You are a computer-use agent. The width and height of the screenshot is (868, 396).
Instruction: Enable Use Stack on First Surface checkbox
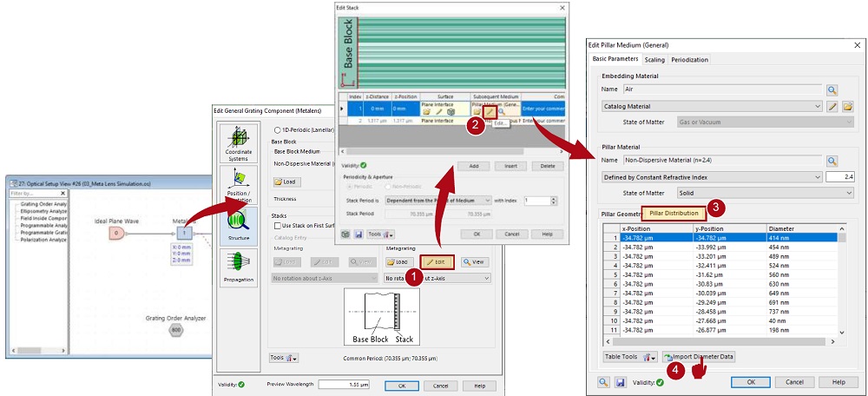(276, 226)
